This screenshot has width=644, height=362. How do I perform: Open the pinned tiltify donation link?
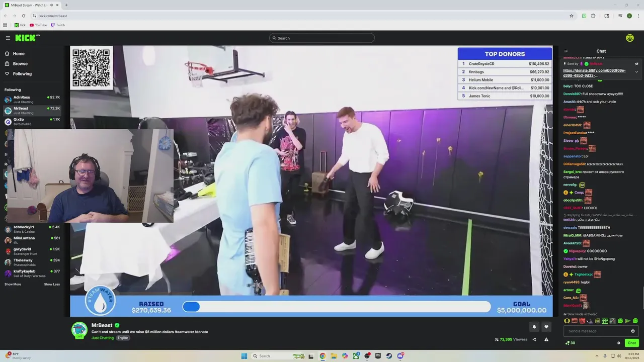click(x=594, y=73)
